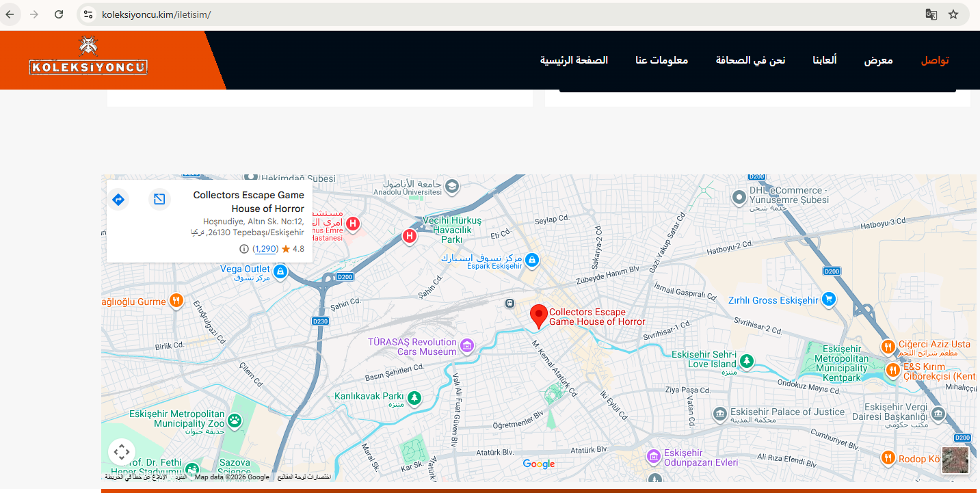Click the Ağlıoğlu Gurme restaurant marker

[176, 300]
